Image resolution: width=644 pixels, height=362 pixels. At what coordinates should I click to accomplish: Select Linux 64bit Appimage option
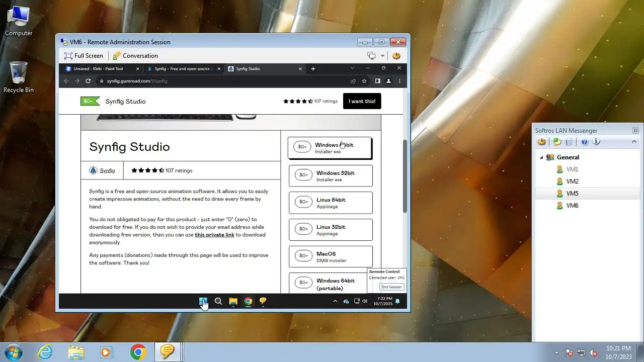331,203
